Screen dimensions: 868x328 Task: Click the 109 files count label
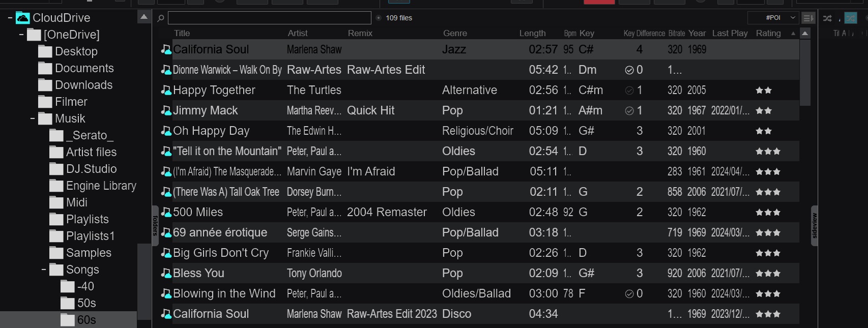coord(399,18)
